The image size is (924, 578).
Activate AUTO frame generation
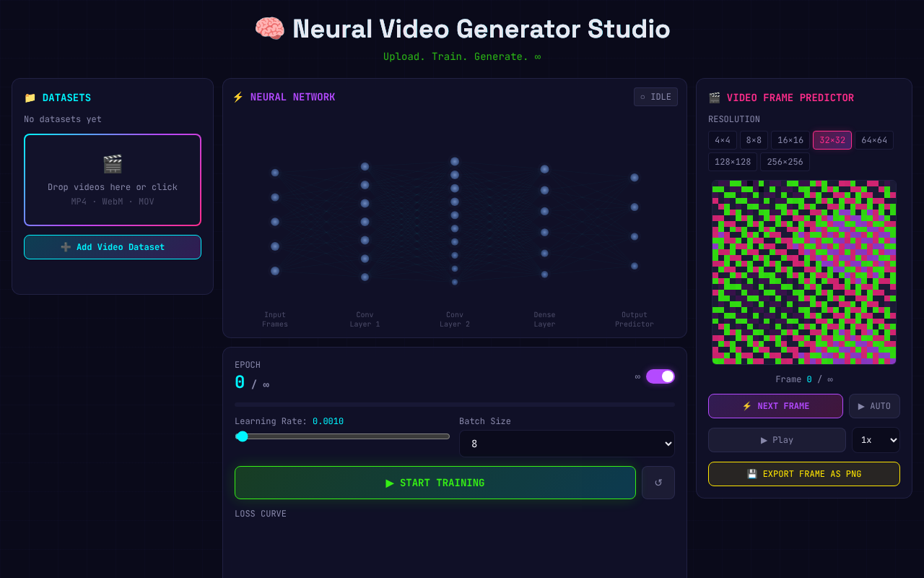click(x=874, y=405)
